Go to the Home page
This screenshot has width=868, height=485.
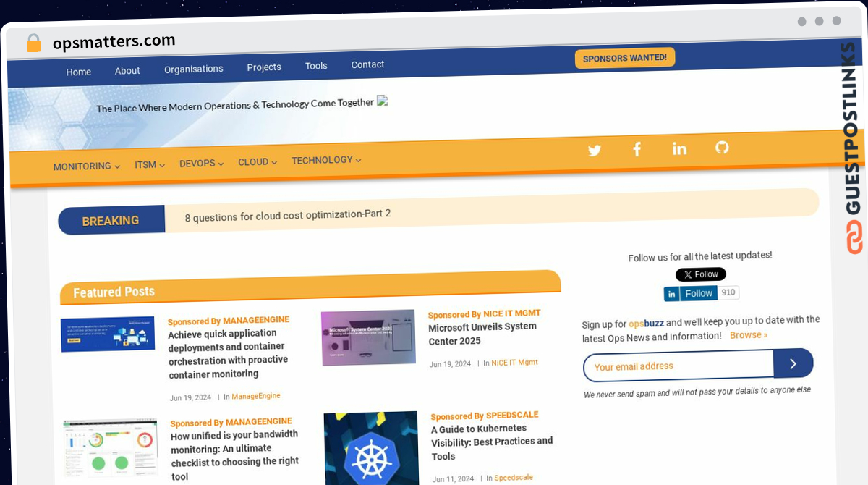(x=79, y=72)
